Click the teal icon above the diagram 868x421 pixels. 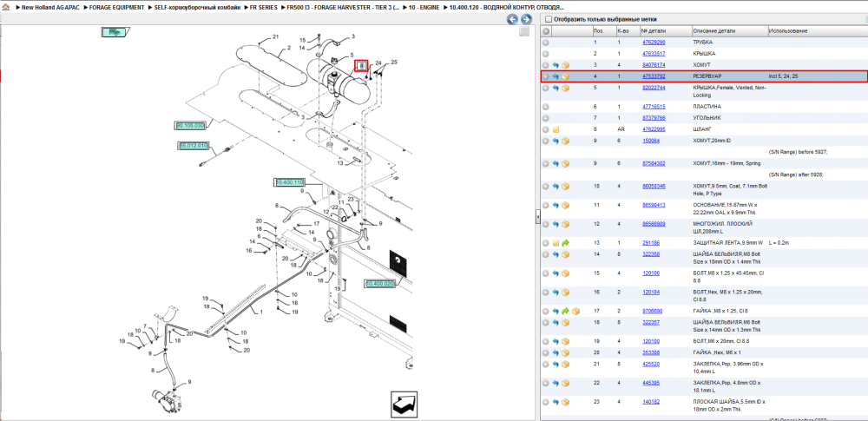(x=115, y=32)
